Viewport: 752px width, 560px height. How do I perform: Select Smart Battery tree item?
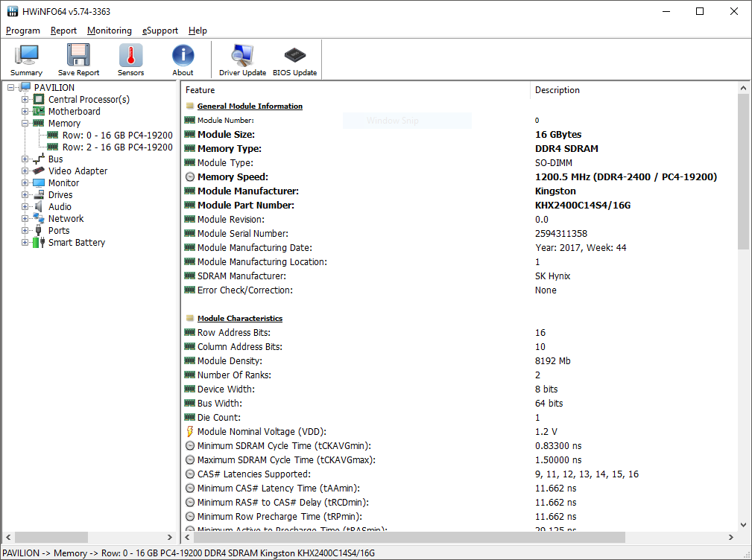pyautogui.click(x=77, y=243)
